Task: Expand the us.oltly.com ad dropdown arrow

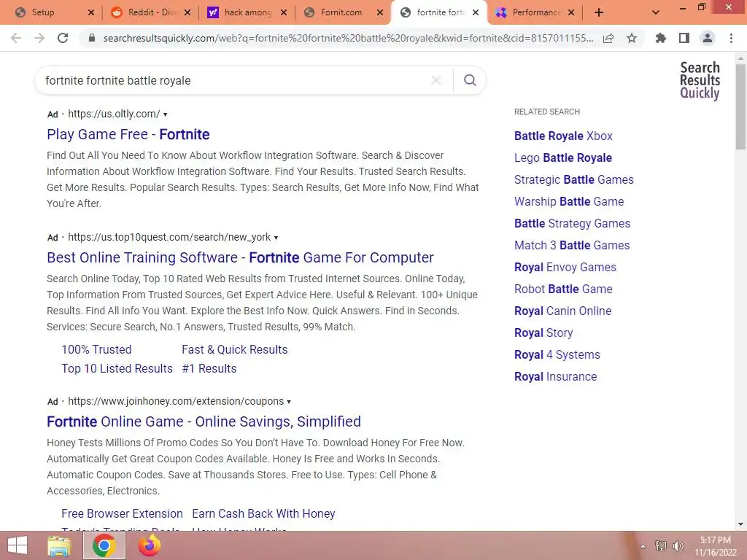Action: coord(166,114)
